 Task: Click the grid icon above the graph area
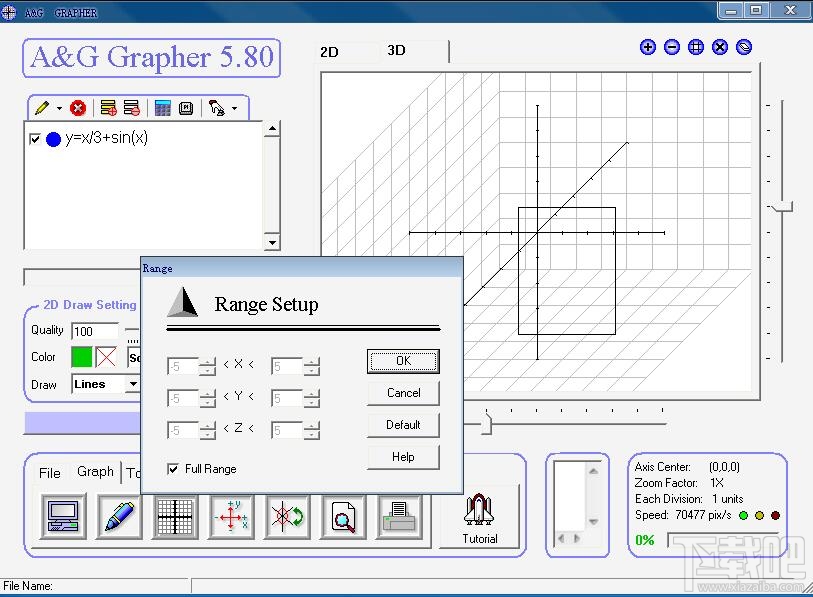695,46
